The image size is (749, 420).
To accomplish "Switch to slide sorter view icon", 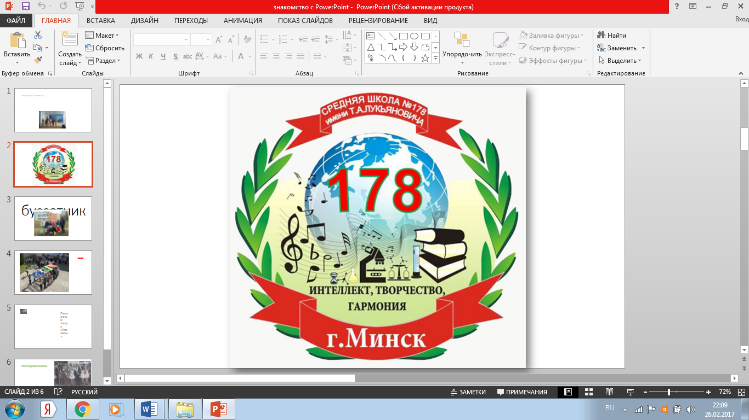I will (588, 392).
